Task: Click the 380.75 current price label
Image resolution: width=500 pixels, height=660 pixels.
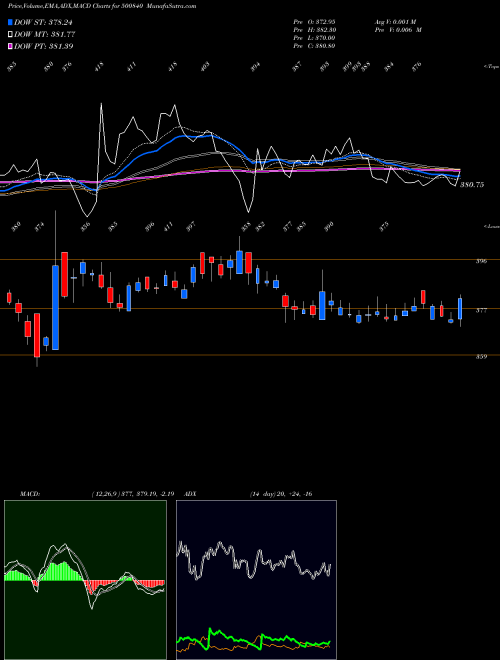Action: tap(472, 185)
